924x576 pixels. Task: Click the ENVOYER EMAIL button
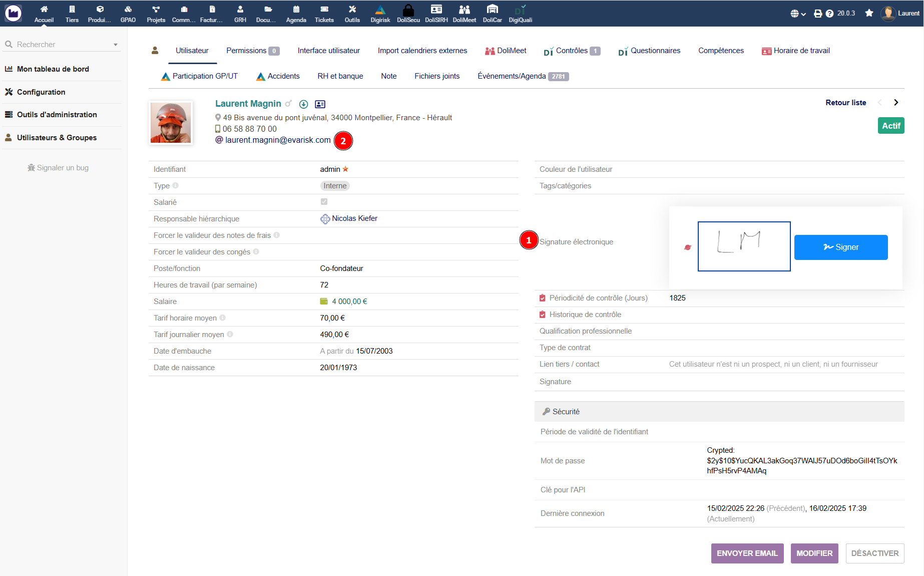(x=747, y=553)
